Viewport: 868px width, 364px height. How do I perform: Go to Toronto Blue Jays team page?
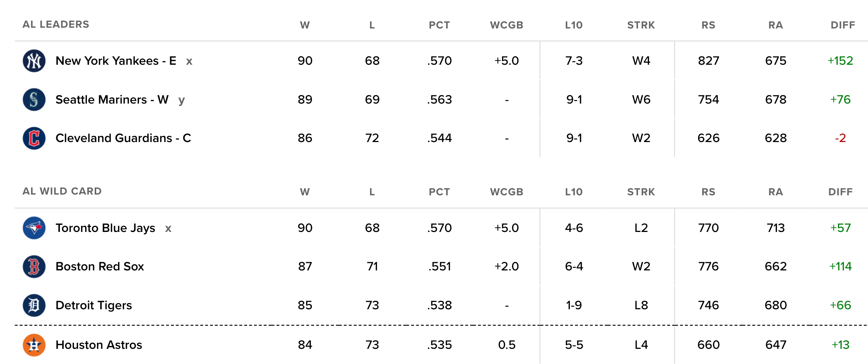pos(105,228)
